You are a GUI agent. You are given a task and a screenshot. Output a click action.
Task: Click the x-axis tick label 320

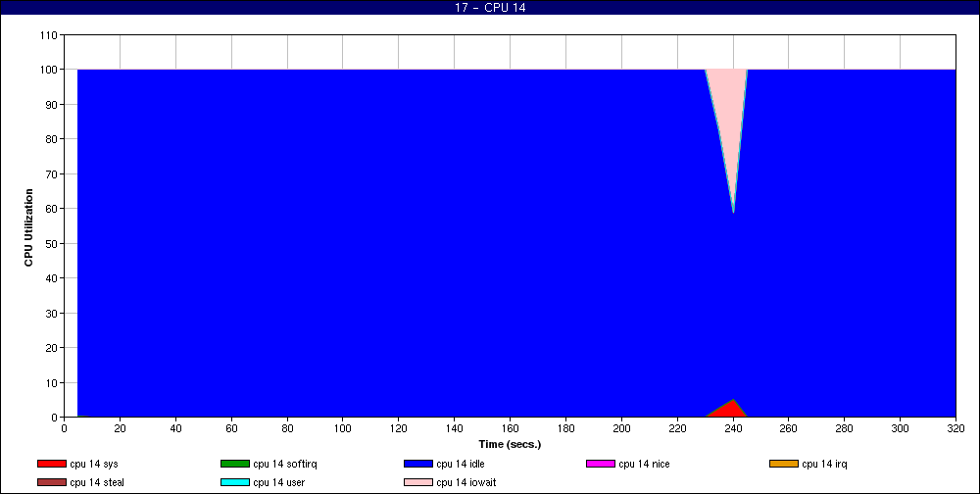955,428
